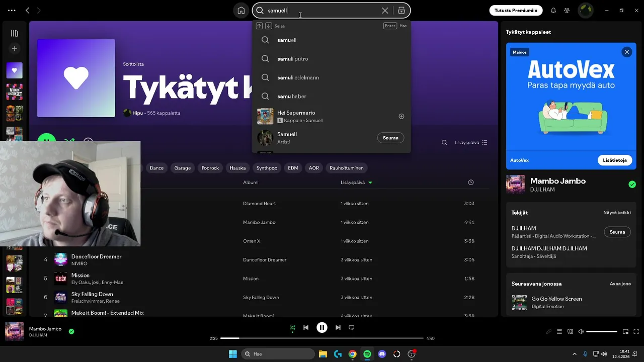Open connect to a device icon
644x362 pixels.
tap(570, 332)
